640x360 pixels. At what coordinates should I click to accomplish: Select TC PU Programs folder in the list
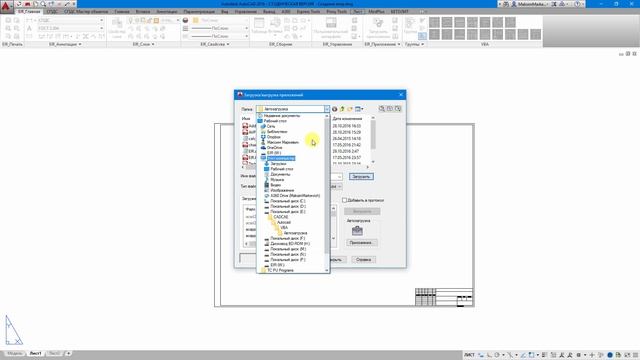(280, 270)
